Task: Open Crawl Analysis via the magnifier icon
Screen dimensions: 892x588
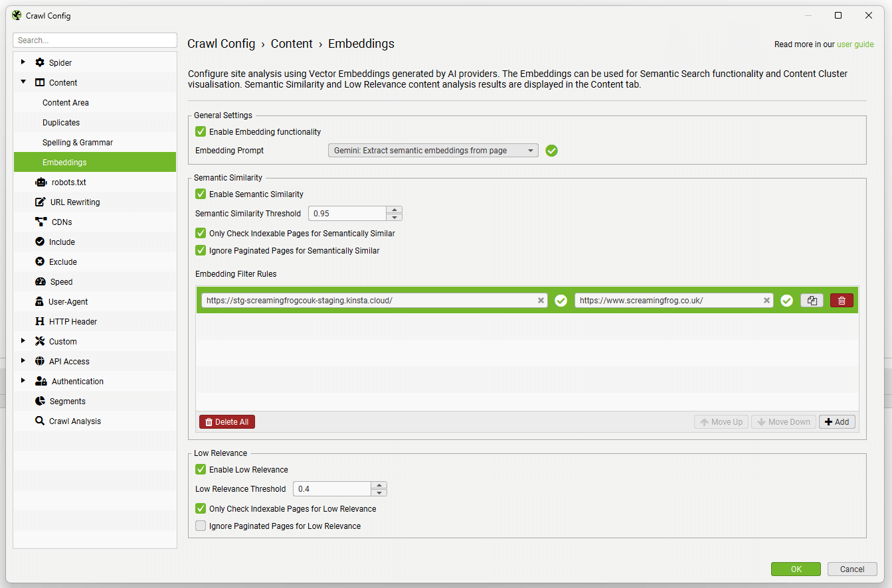Action: click(41, 421)
